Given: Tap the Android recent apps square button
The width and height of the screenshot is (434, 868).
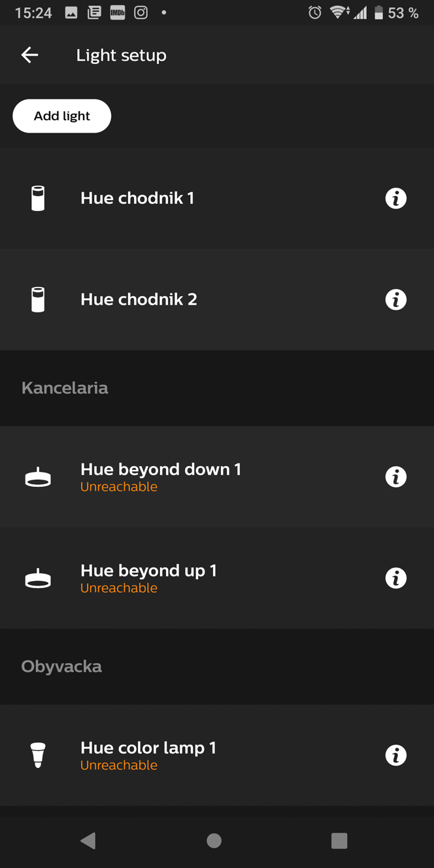Looking at the screenshot, I should tap(339, 841).
